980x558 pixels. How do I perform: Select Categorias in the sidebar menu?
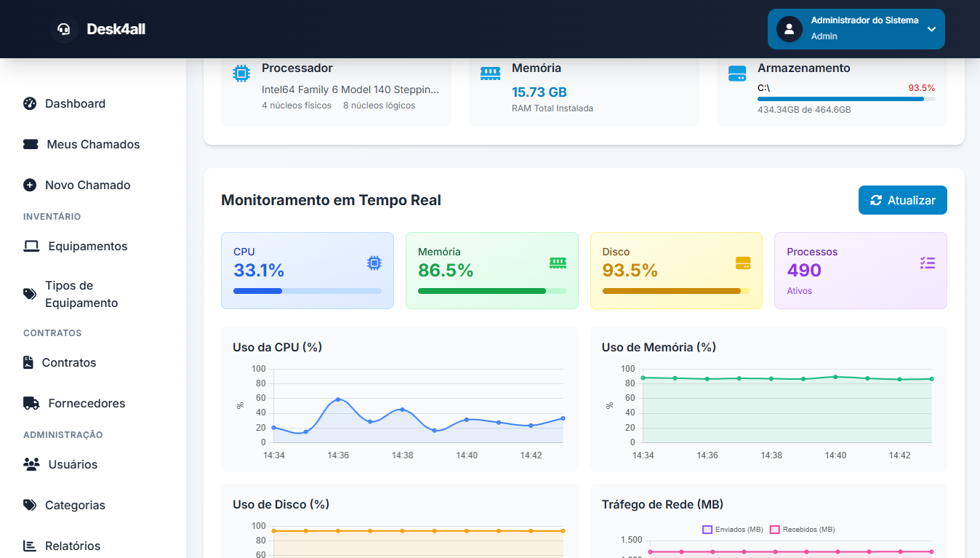tap(76, 505)
